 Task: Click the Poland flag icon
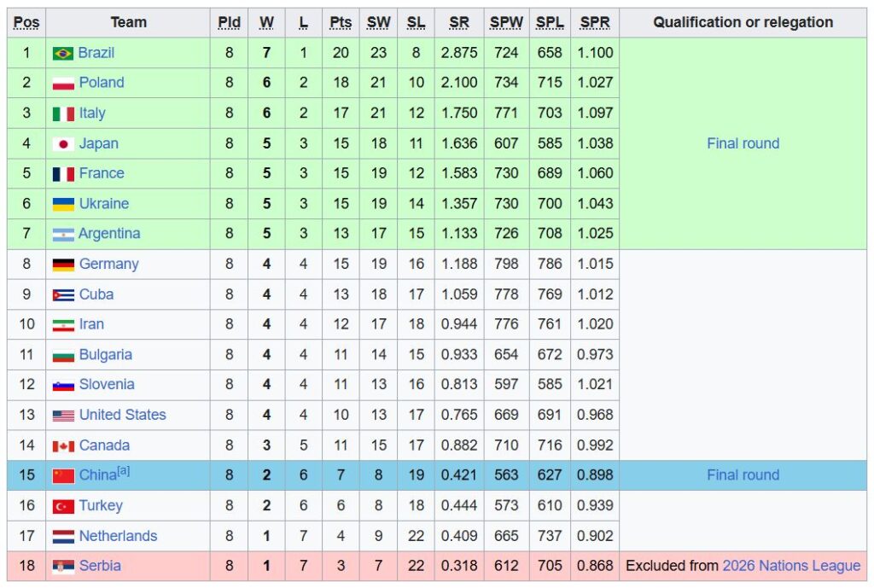(x=62, y=84)
